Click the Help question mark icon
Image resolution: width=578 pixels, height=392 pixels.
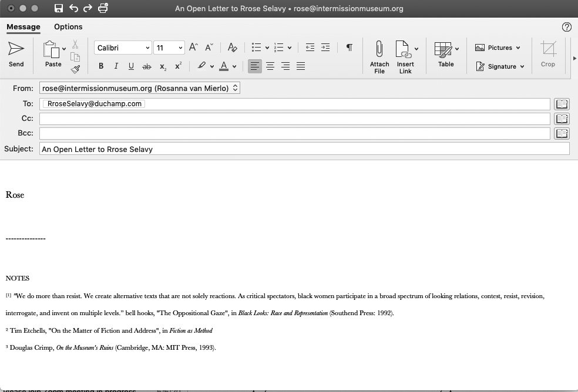(566, 27)
